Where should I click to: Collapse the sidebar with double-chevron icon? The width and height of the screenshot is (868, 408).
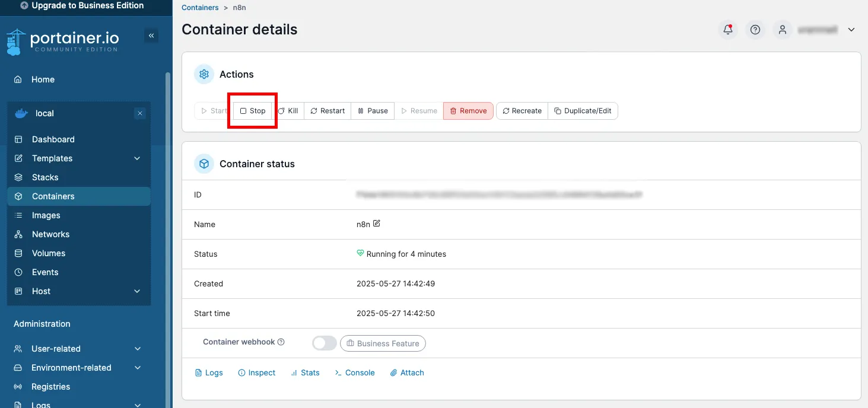point(151,36)
